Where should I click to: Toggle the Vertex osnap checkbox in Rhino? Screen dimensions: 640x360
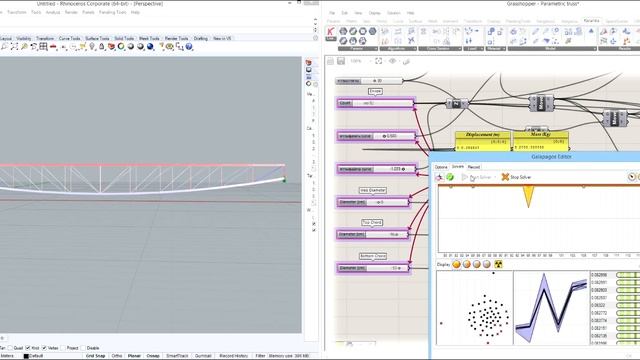(44, 348)
